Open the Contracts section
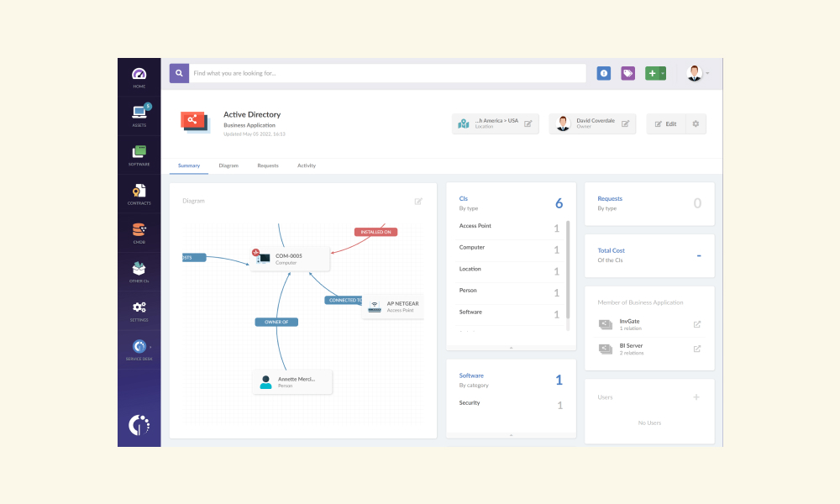 tap(139, 194)
